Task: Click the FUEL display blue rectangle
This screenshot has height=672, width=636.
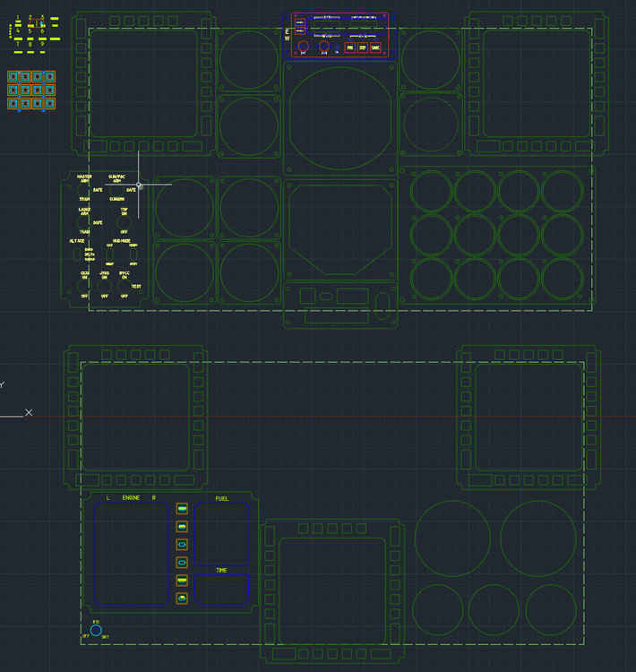Action: pos(221,534)
